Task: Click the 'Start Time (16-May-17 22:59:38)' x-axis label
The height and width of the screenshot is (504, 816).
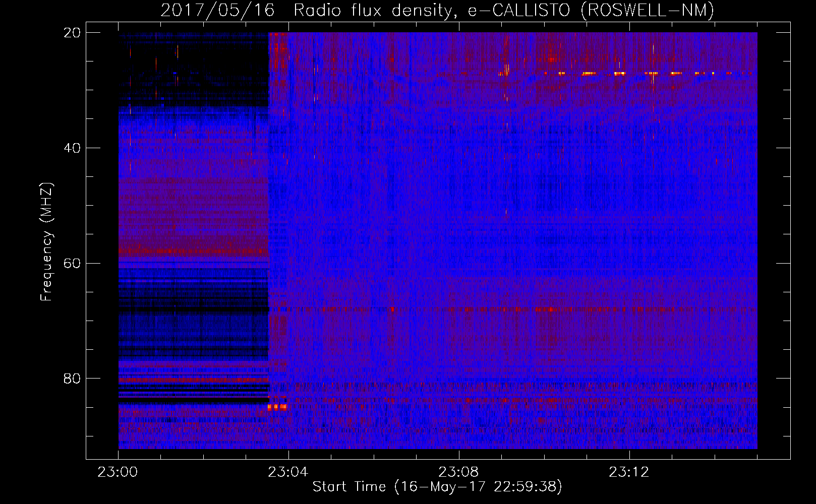Action: click(x=437, y=487)
